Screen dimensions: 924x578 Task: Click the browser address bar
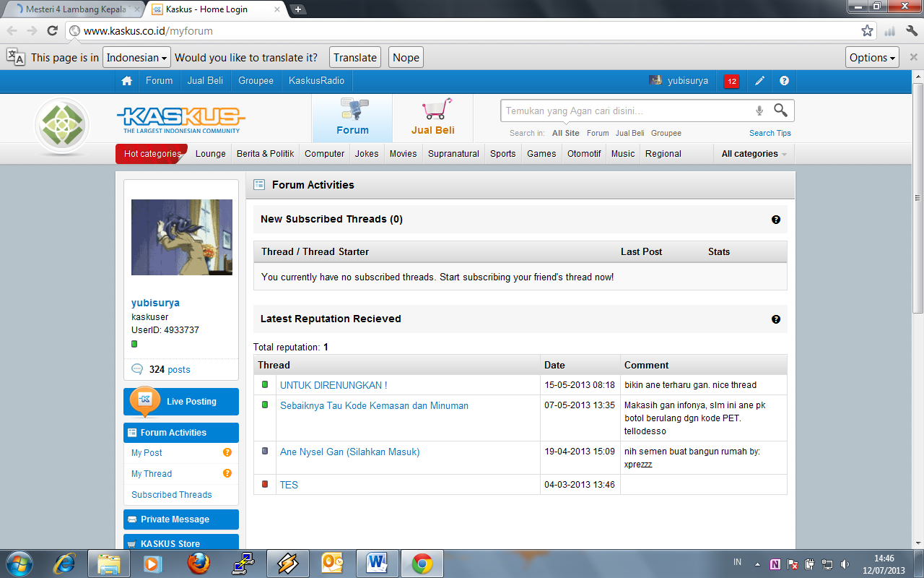tap(469, 31)
